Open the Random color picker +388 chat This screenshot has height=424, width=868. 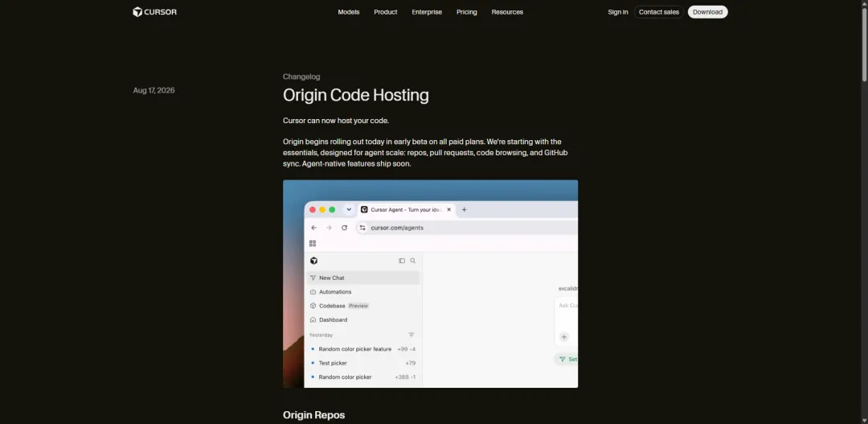363,377
